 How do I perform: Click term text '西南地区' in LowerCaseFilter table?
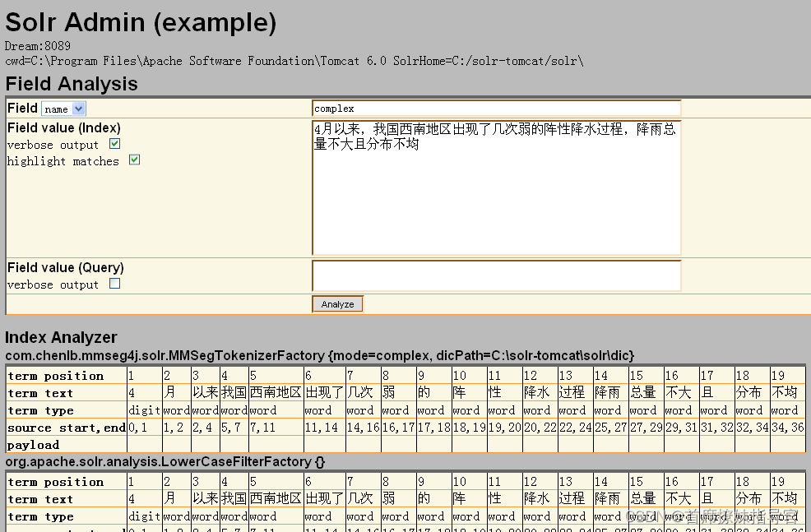276,498
